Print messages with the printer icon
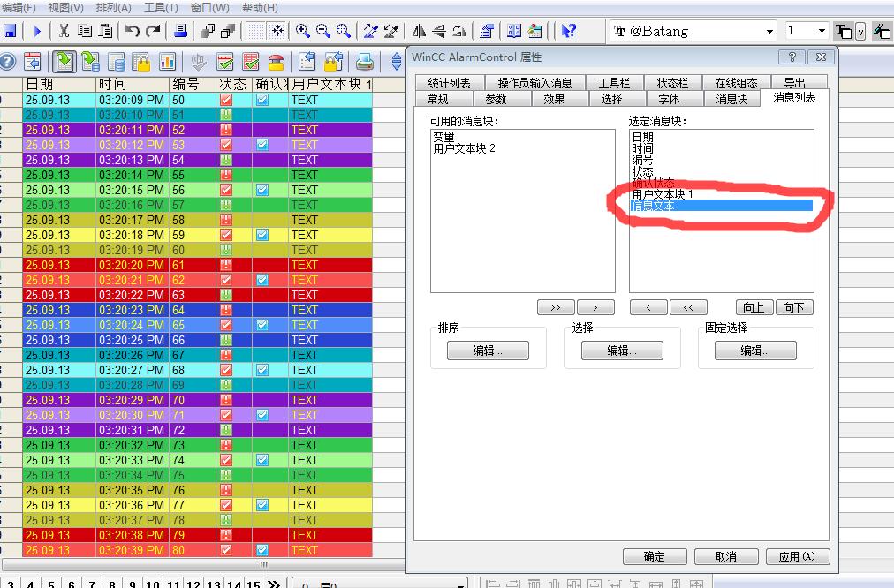894x588 pixels. point(364,61)
